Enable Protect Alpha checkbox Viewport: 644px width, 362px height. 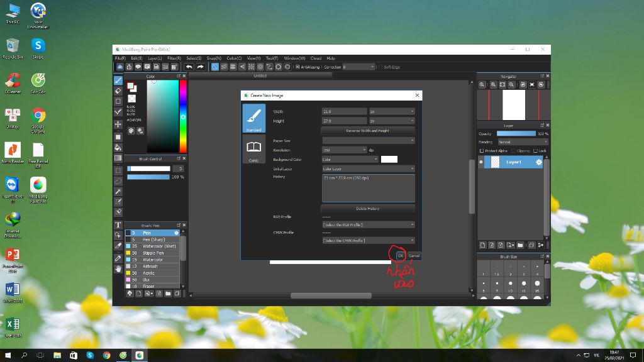coord(482,151)
